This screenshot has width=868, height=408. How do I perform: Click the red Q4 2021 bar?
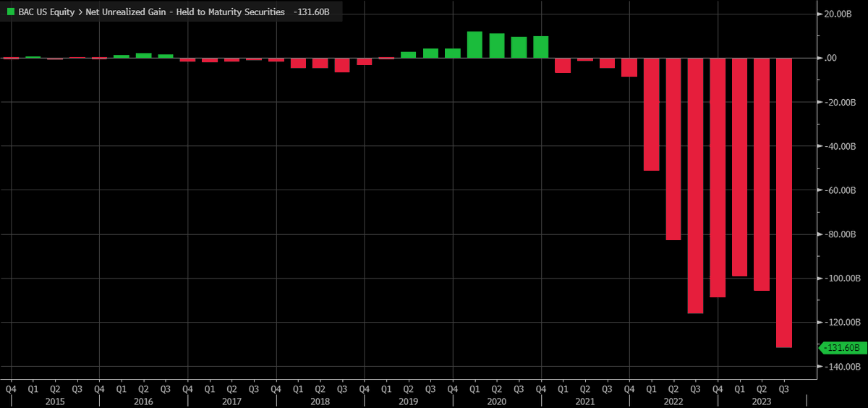pos(629,67)
